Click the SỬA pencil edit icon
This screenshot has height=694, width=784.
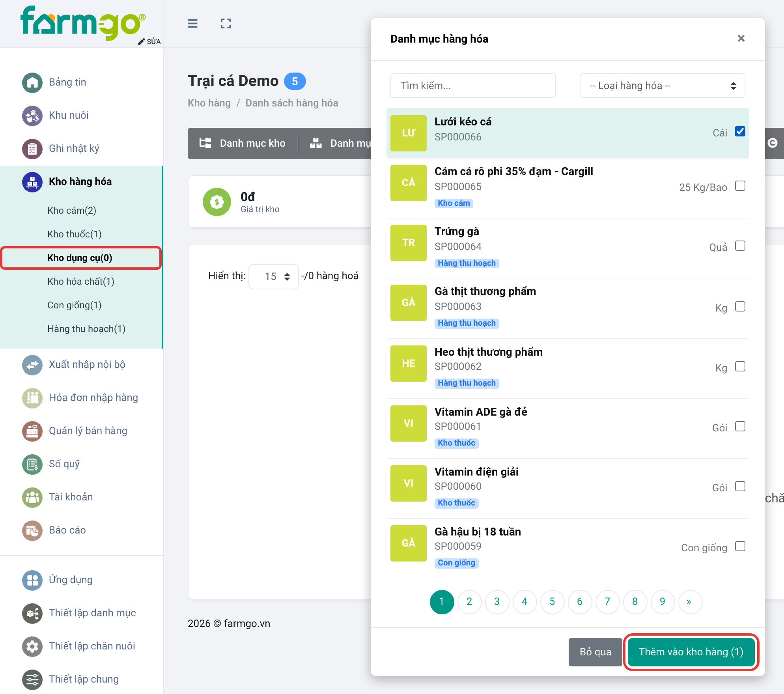(x=142, y=42)
